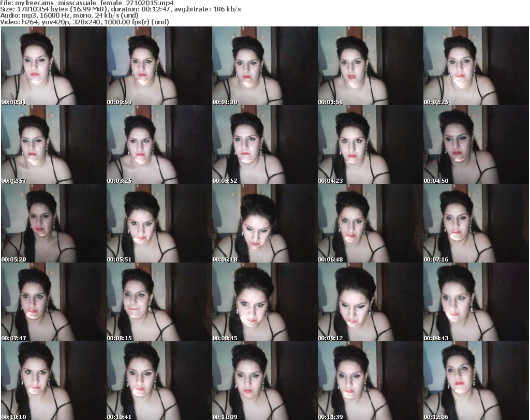
Task: Pick the frame at timestamp 00:05:20
Action: pos(54,223)
